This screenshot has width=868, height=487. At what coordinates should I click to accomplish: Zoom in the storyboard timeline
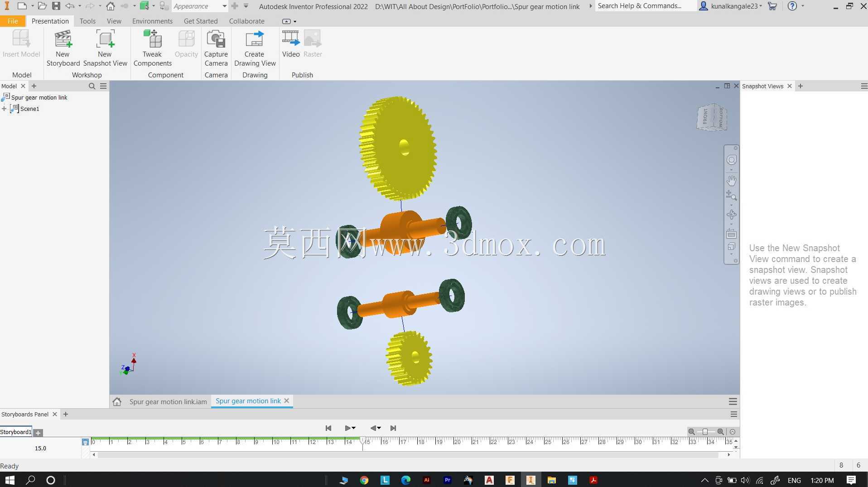(x=720, y=432)
